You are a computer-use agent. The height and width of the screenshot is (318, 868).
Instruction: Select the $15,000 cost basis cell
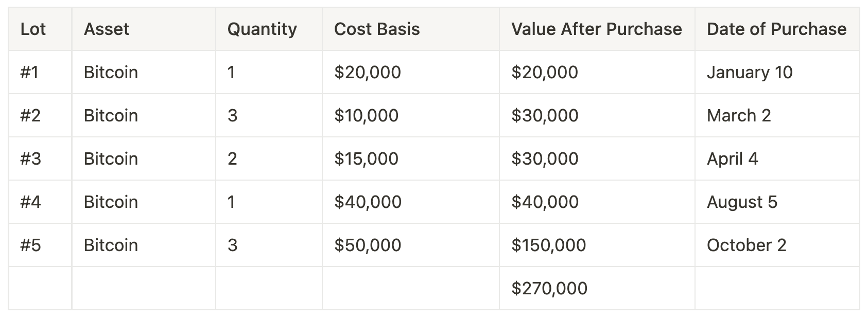pyautogui.click(x=366, y=159)
